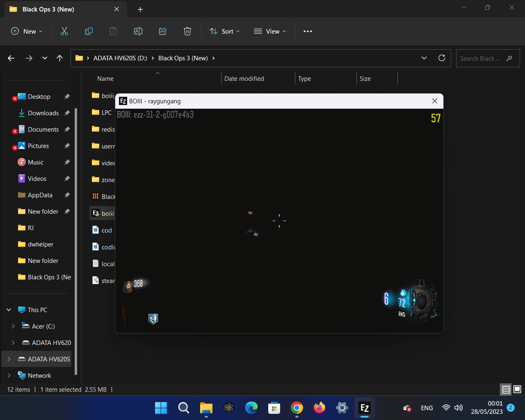Sort by Name column header
Screen dimensions: 525x420
tap(105, 79)
